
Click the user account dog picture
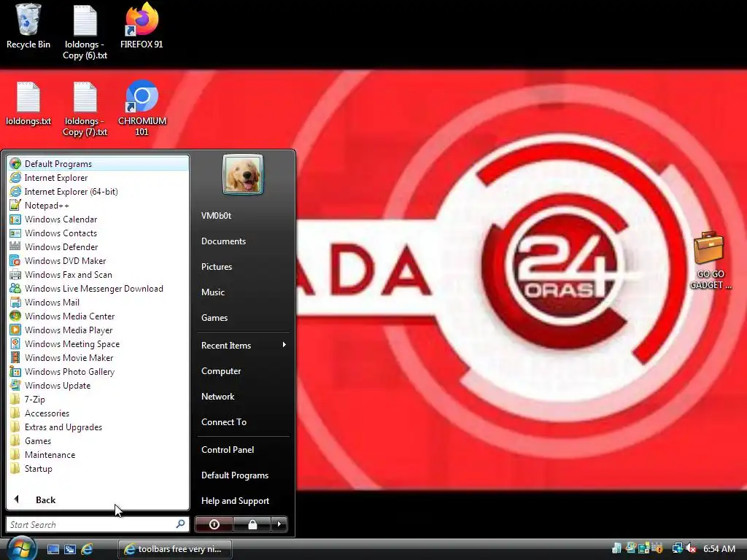click(242, 174)
